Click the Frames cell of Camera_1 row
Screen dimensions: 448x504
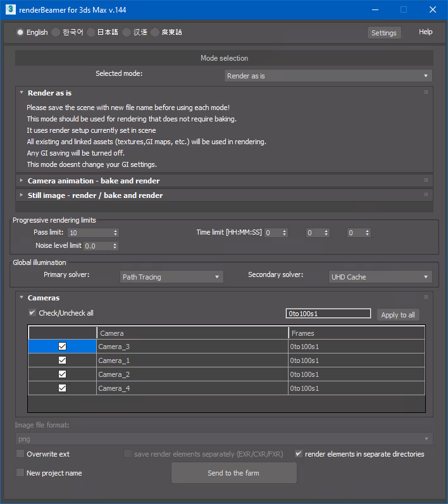point(357,360)
